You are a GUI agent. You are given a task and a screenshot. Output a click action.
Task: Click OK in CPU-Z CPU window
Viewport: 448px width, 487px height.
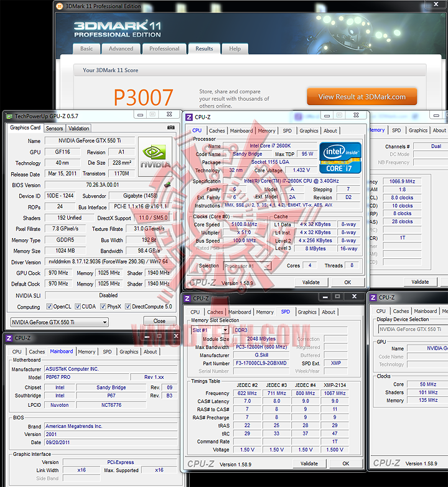pyautogui.click(x=348, y=282)
